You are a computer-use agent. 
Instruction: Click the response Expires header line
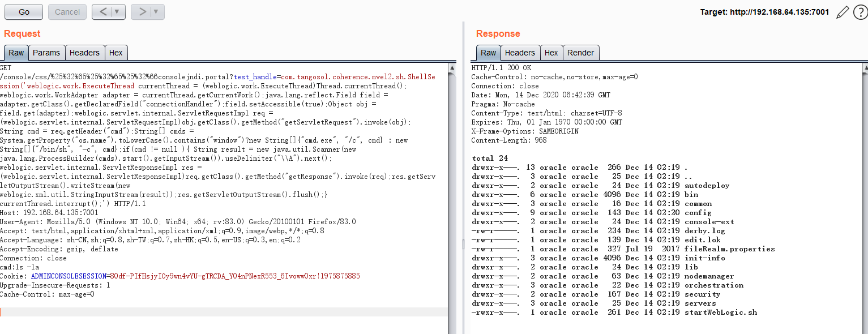point(546,122)
